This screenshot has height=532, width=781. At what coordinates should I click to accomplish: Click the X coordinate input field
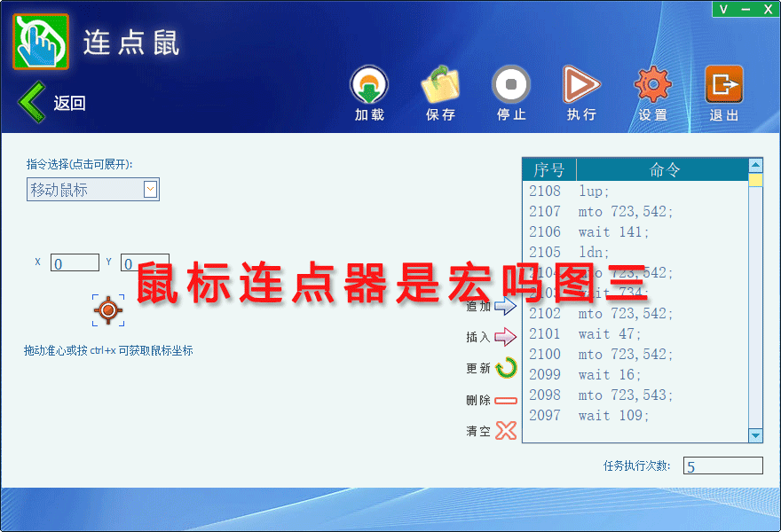click(75, 262)
